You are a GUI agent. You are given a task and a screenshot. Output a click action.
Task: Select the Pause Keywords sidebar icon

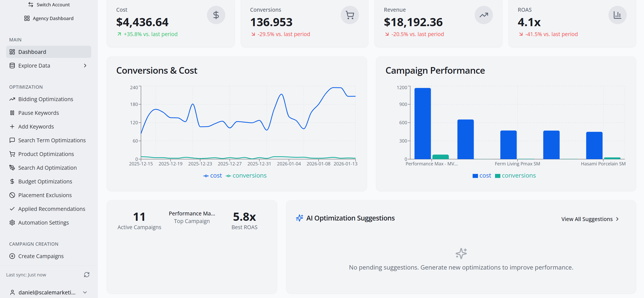[x=12, y=113]
